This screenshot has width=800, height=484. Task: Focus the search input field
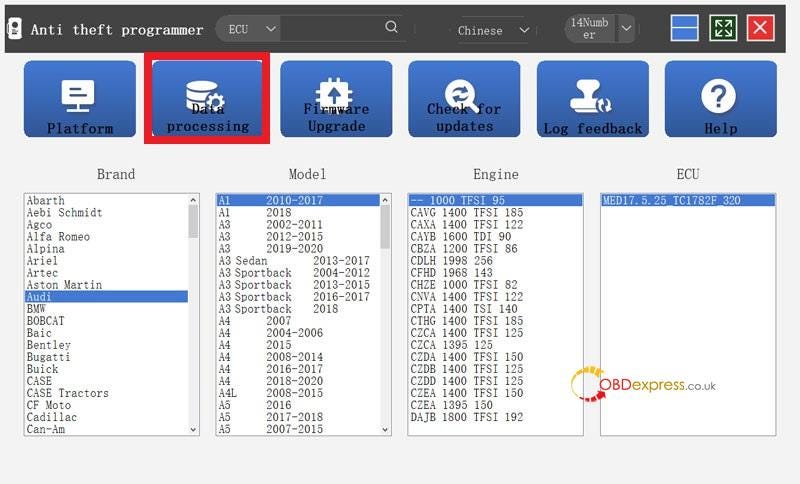(x=332, y=29)
